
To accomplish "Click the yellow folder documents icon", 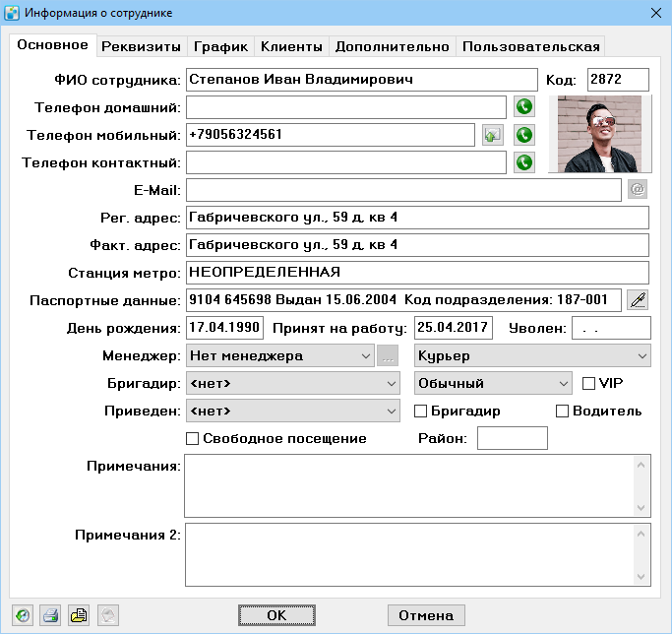I will (79, 615).
